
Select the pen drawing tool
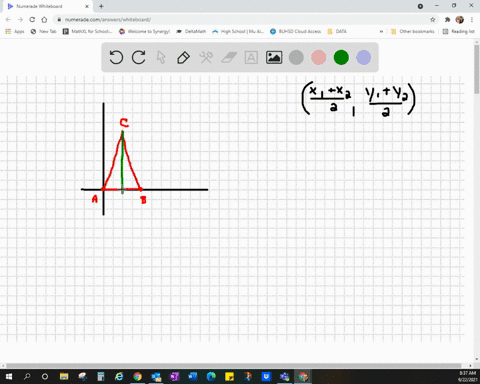[x=183, y=57]
